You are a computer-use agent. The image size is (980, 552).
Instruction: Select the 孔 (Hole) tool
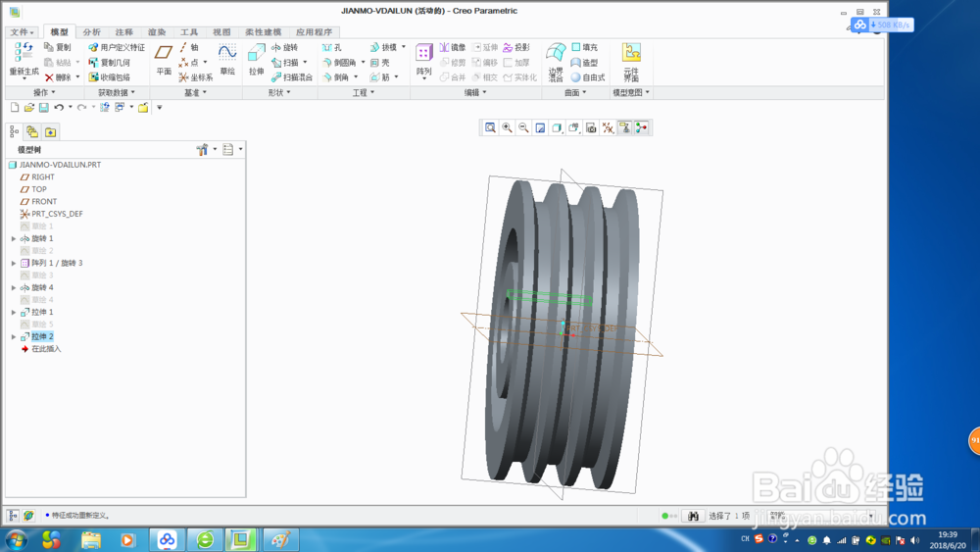click(x=332, y=47)
